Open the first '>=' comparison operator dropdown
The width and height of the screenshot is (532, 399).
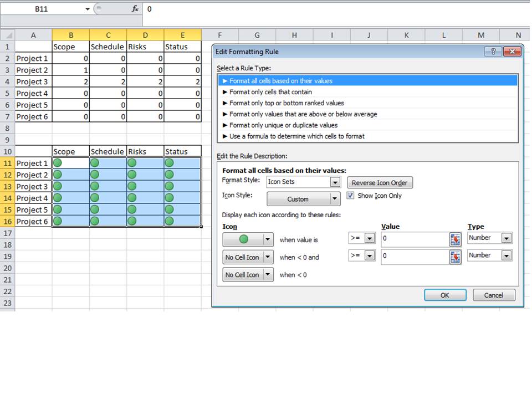coord(368,238)
